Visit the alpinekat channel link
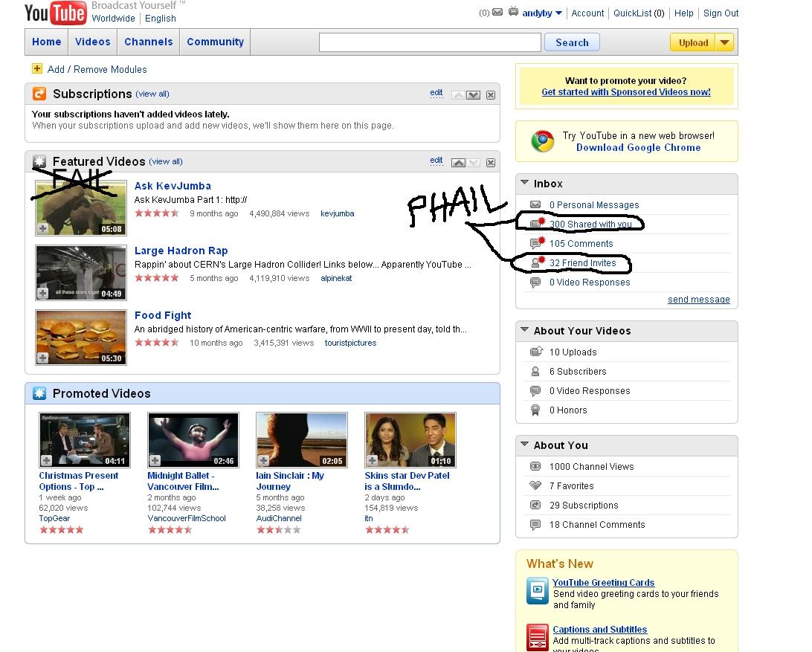812x652 pixels. click(336, 278)
